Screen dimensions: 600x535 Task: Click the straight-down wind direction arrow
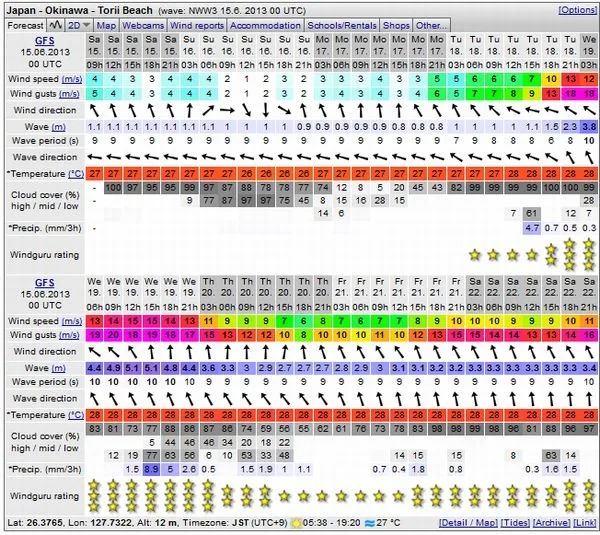click(266, 110)
